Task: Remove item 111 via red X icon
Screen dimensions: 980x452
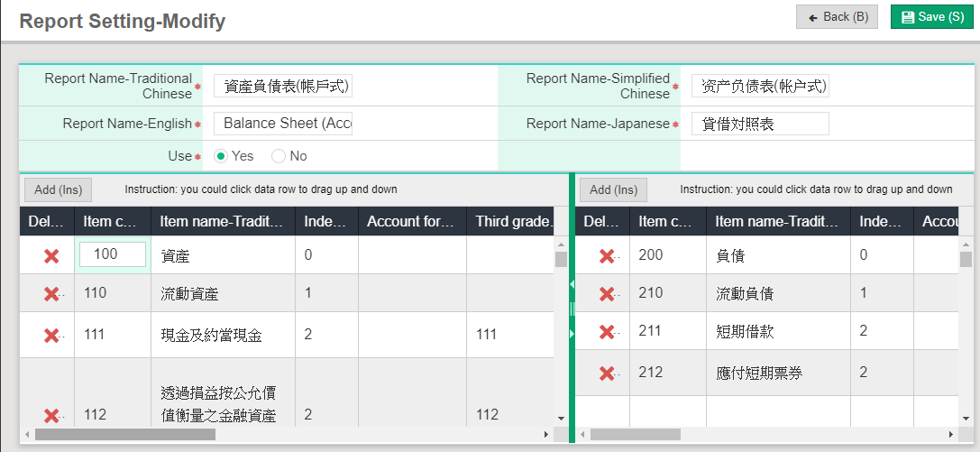Action: click(x=51, y=335)
